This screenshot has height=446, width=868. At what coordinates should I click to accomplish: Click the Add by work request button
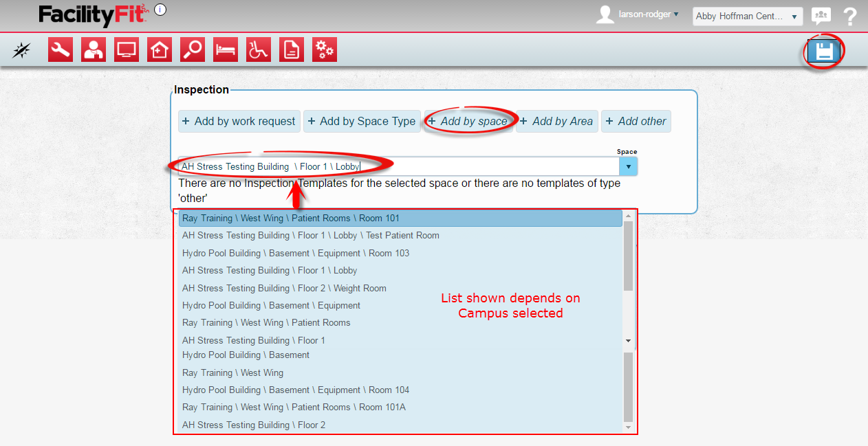tap(239, 121)
